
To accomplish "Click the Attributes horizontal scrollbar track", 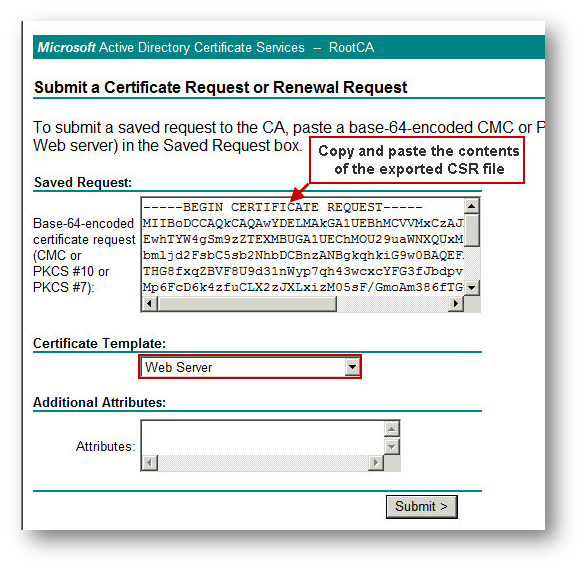I will pos(263,463).
